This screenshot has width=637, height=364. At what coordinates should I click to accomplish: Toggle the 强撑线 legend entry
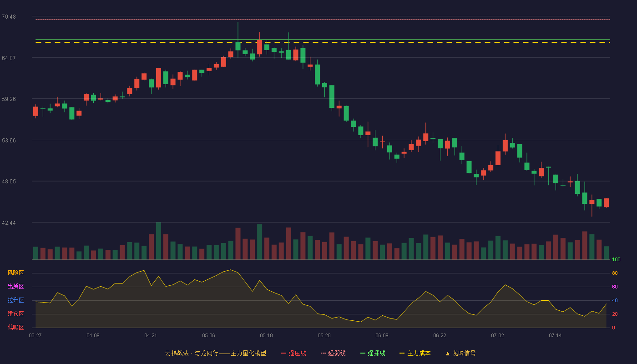[373, 353]
